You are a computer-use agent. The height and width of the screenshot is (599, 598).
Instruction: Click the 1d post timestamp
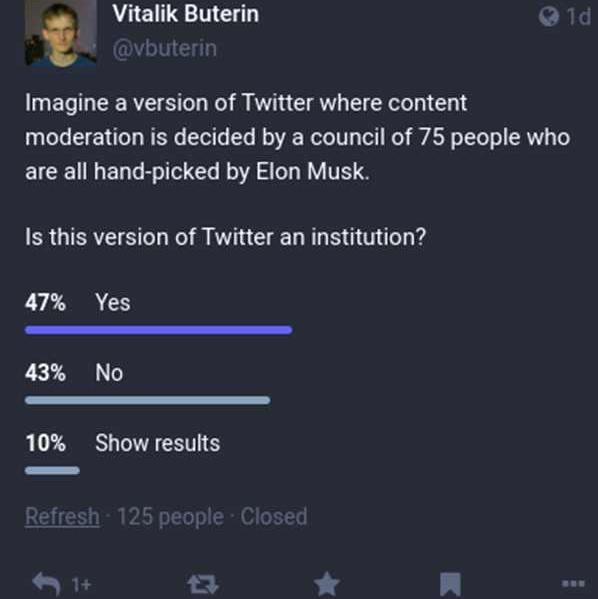579,16
